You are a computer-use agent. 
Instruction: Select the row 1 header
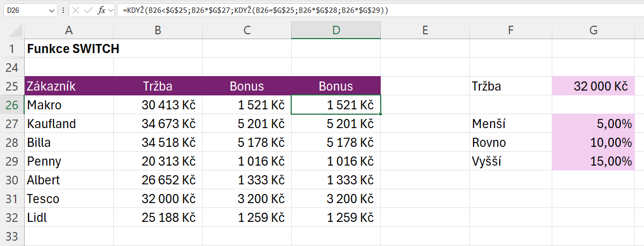12,49
